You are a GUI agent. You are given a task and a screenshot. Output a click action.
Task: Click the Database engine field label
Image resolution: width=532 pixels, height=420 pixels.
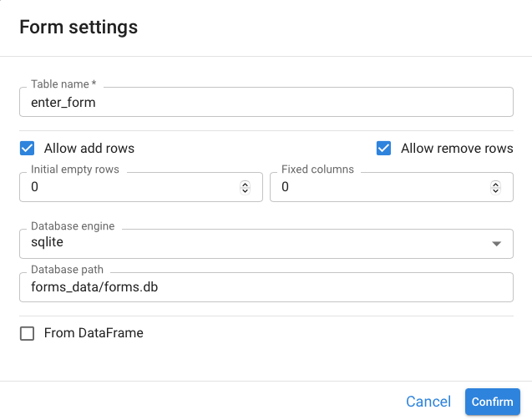click(x=73, y=226)
